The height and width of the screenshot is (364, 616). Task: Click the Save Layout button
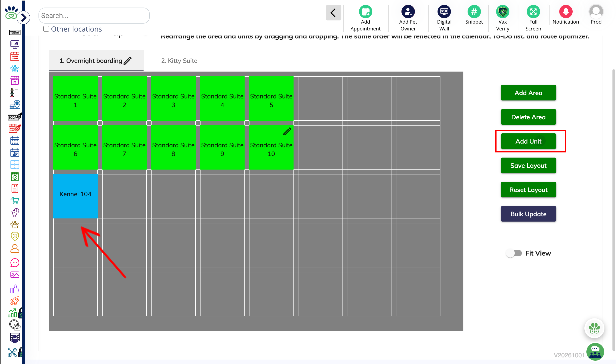tap(528, 166)
